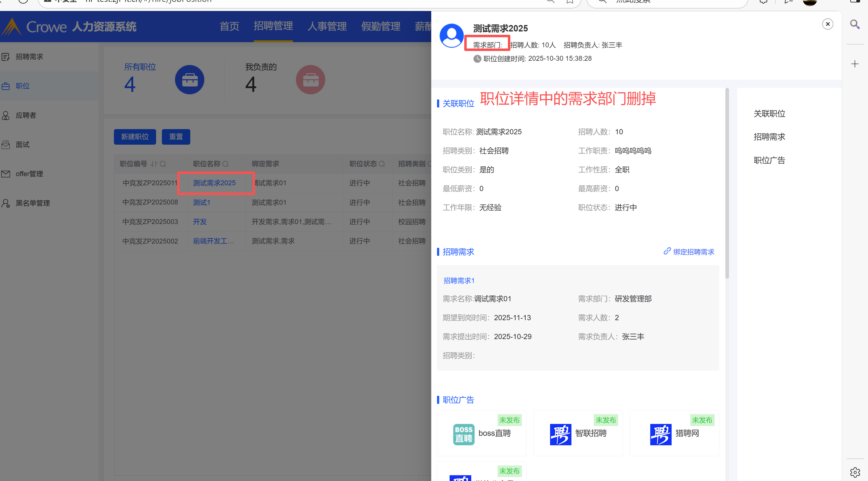Click the user avatar icon in detail panel
This screenshot has width=868, height=481.
click(451, 35)
